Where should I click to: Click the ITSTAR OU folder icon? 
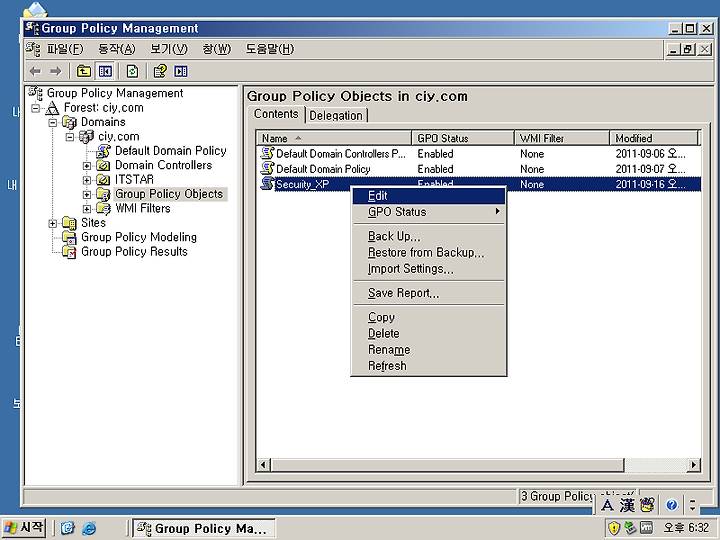coord(103,180)
